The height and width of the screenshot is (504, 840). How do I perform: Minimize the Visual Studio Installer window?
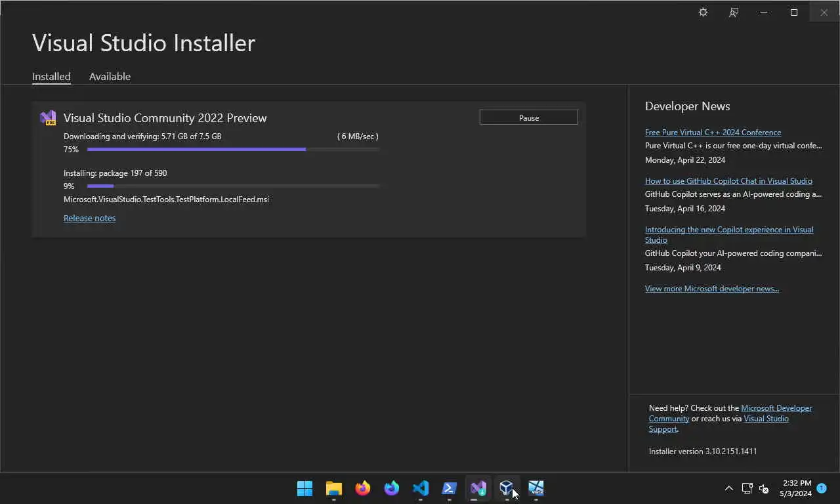764,12
